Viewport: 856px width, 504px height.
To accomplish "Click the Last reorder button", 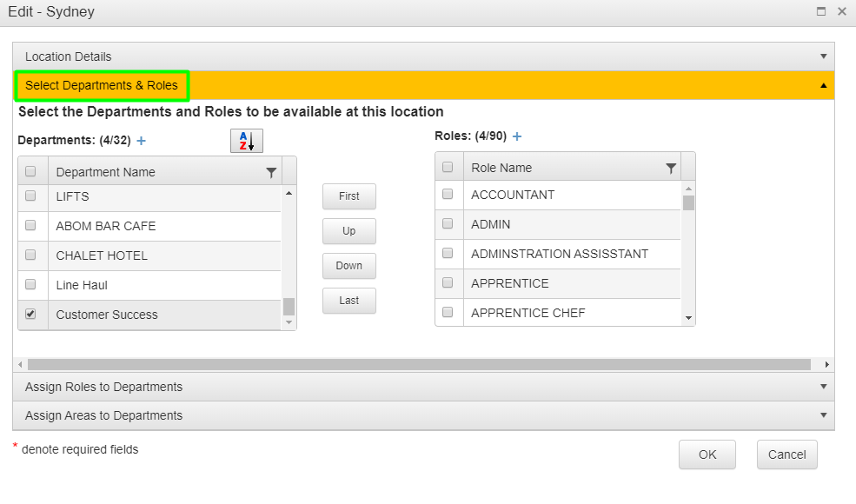I will tap(348, 301).
